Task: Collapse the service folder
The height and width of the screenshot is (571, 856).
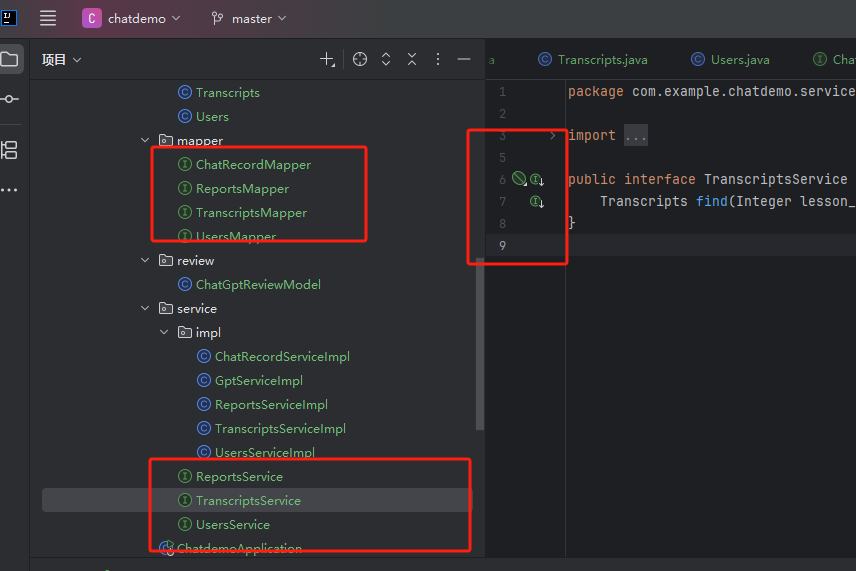Action: point(145,308)
